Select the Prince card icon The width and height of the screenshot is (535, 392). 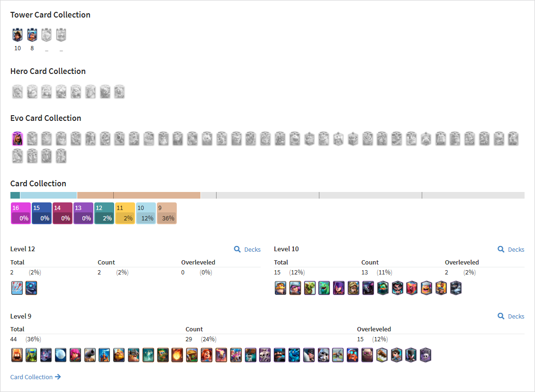point(354,288)
